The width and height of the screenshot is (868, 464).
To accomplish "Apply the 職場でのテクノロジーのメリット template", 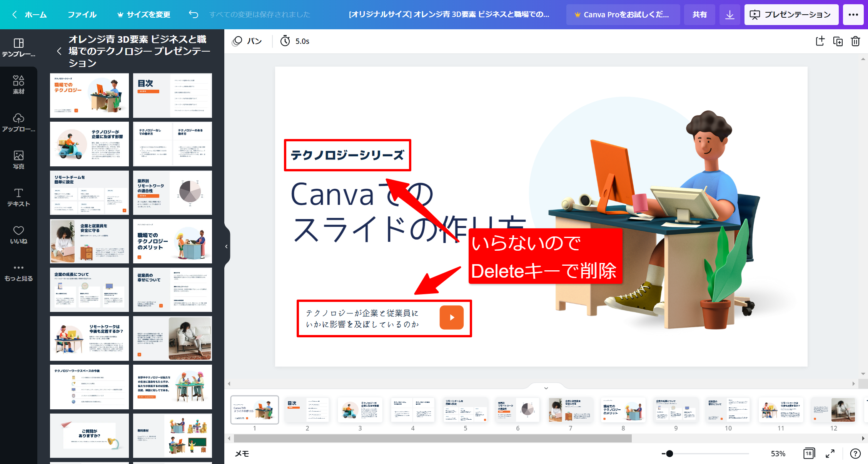I will [x=172, y=241].
